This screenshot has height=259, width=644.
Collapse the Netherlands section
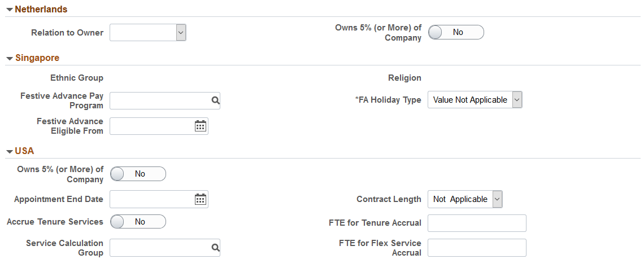point(10,10)
